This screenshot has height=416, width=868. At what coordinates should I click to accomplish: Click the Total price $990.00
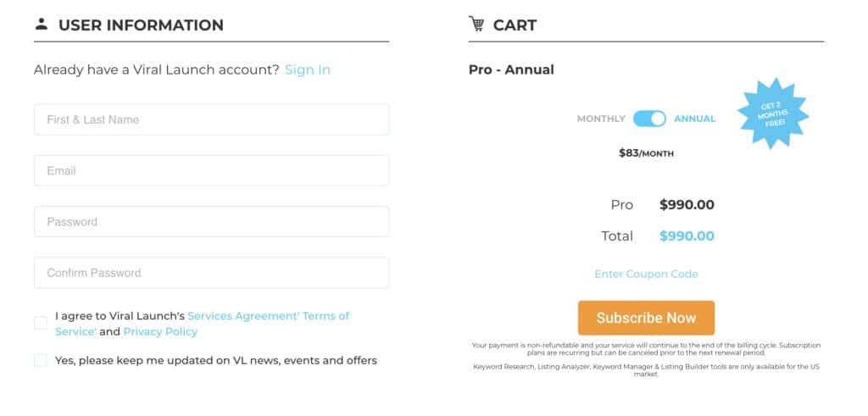(x=687, y=236)
